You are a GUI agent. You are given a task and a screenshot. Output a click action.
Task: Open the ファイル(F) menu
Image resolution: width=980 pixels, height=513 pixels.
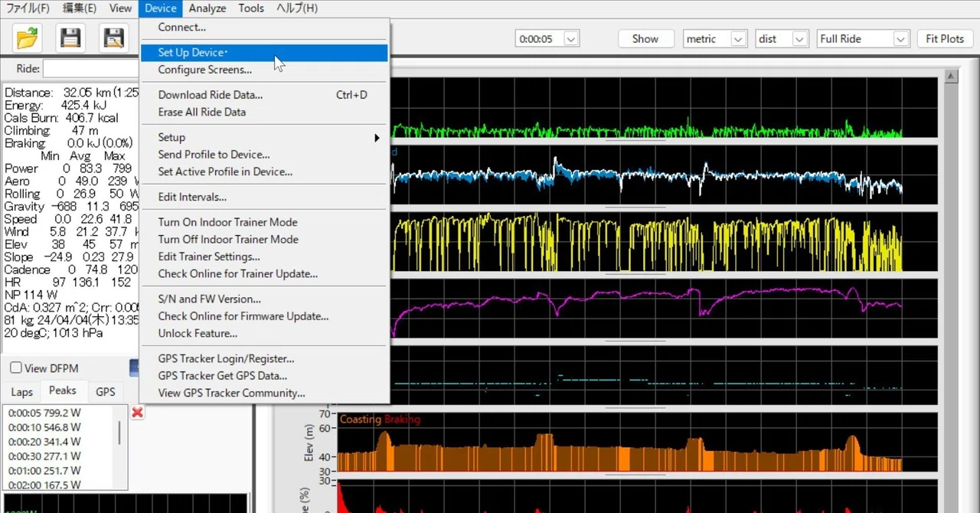28,8
